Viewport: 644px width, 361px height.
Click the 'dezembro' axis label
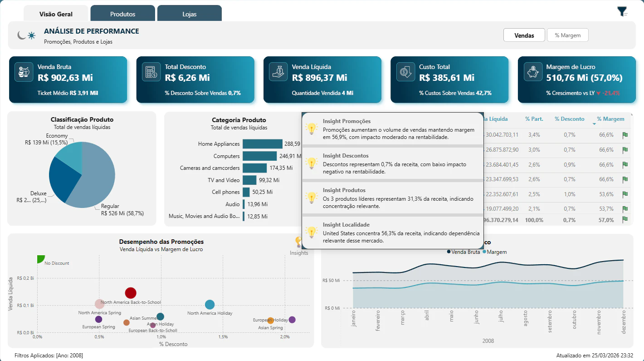click(624, 322)
